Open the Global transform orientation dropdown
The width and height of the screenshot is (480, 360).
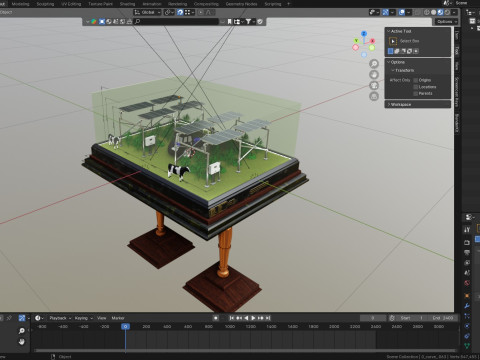147,12
